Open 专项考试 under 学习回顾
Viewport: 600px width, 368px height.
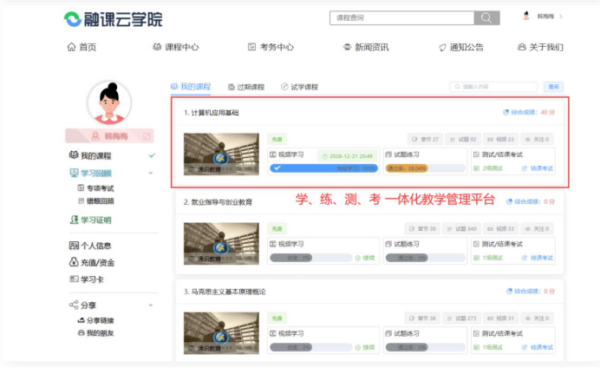[x=96, y=188]
